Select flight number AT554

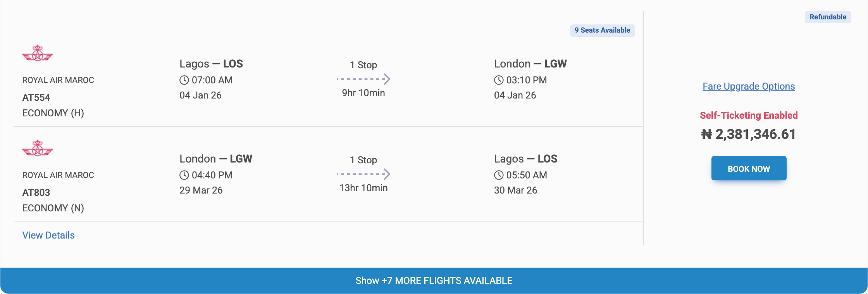pos(36,98)
